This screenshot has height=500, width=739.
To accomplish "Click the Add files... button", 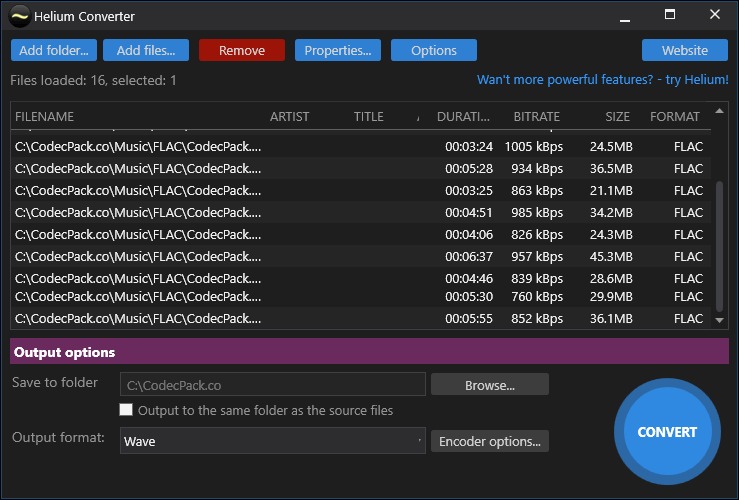I will pos(146,50).
